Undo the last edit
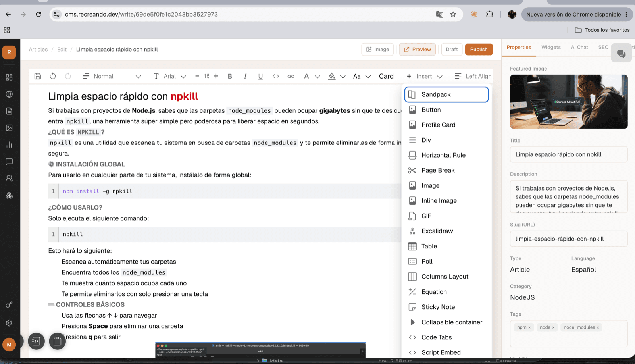 click(53, 76)
